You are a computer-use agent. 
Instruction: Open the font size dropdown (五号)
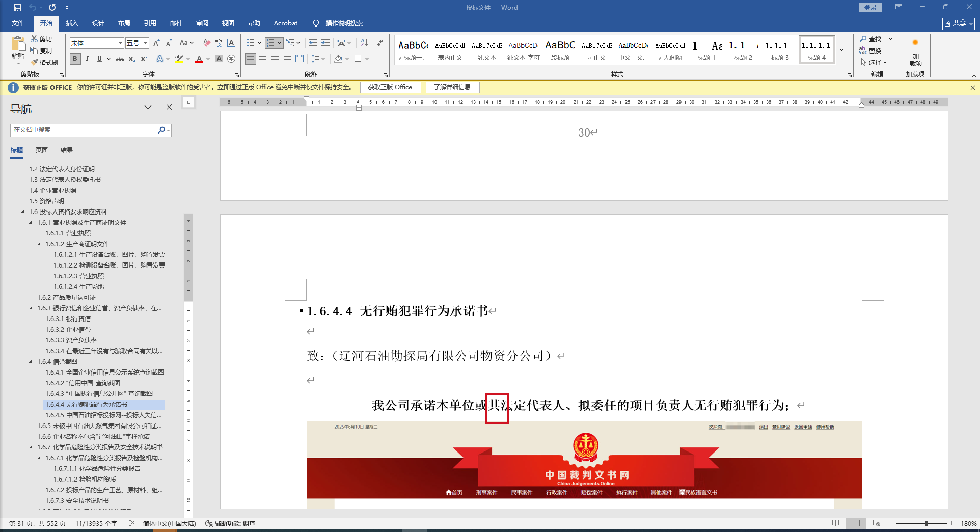146,43
